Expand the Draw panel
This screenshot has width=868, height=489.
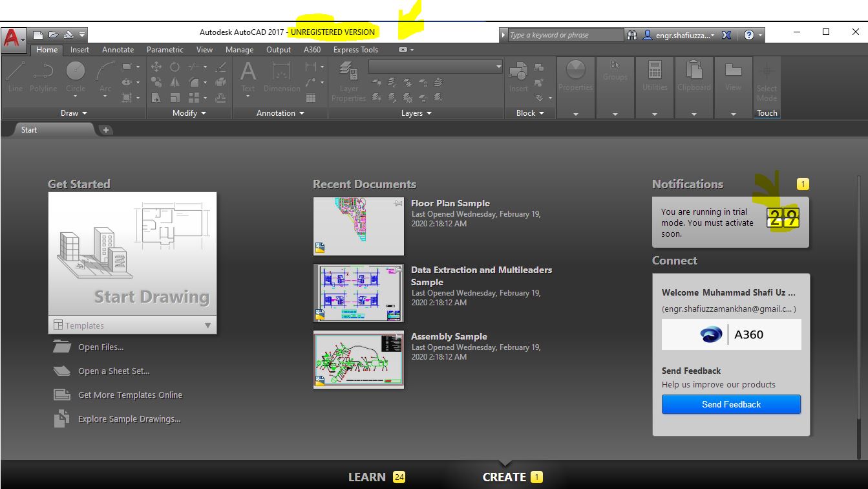pos(74,113)
